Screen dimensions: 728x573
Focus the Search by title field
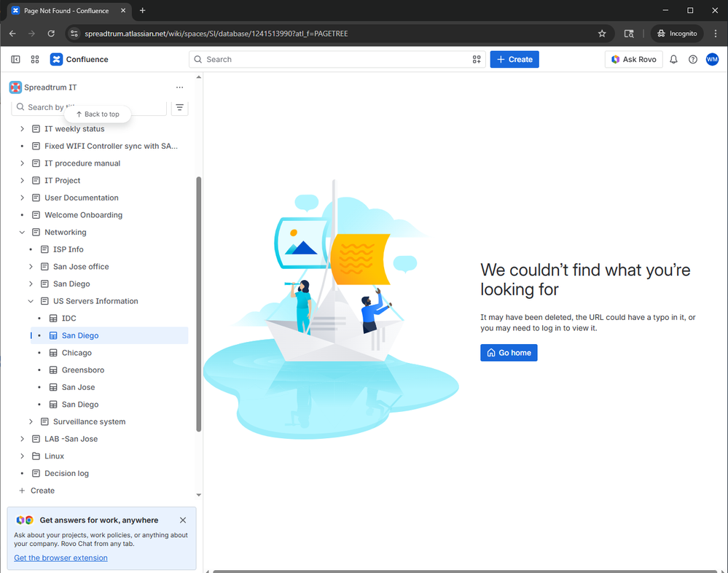coord(89,108)
